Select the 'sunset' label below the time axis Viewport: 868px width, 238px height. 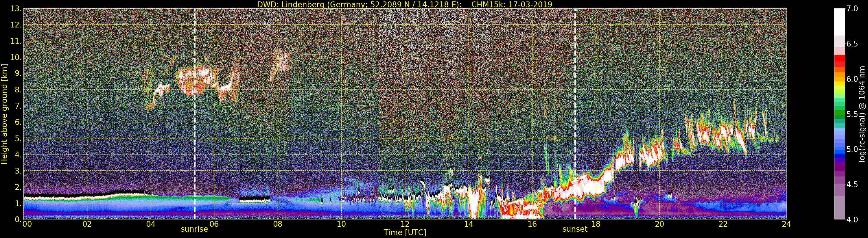pos(575,229)
